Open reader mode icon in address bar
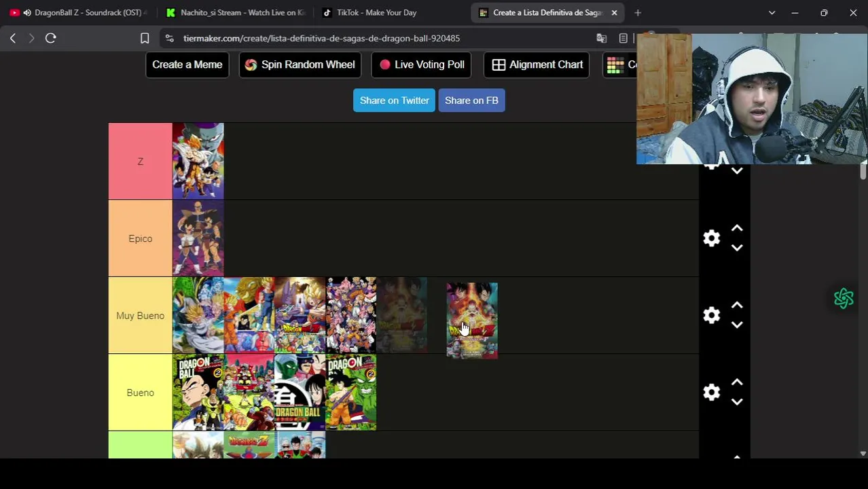The width and height of the screenshot is (868, 489). point(623,39)
